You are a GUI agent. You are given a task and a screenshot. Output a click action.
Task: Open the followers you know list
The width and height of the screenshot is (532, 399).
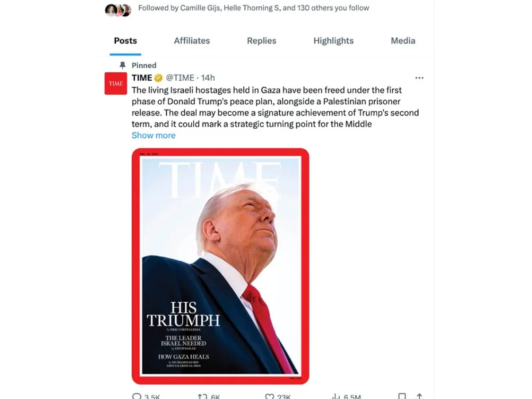pos(254,8)
